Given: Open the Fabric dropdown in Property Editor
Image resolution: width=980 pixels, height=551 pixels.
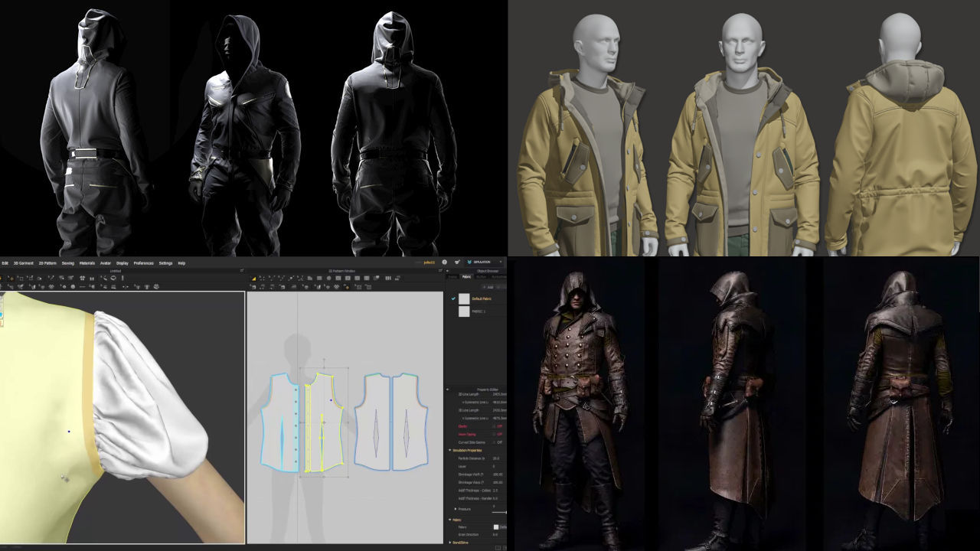Looking at the screenshot, I should tap(499, 527).
